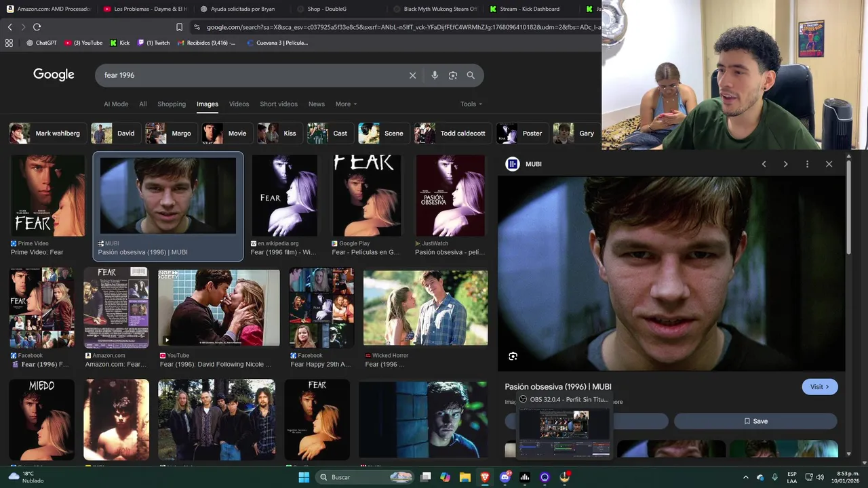This screenshot has width=868, height=488.
Task: Switch to Brave browser in the taskbar
Action: (x=485, y=477)
